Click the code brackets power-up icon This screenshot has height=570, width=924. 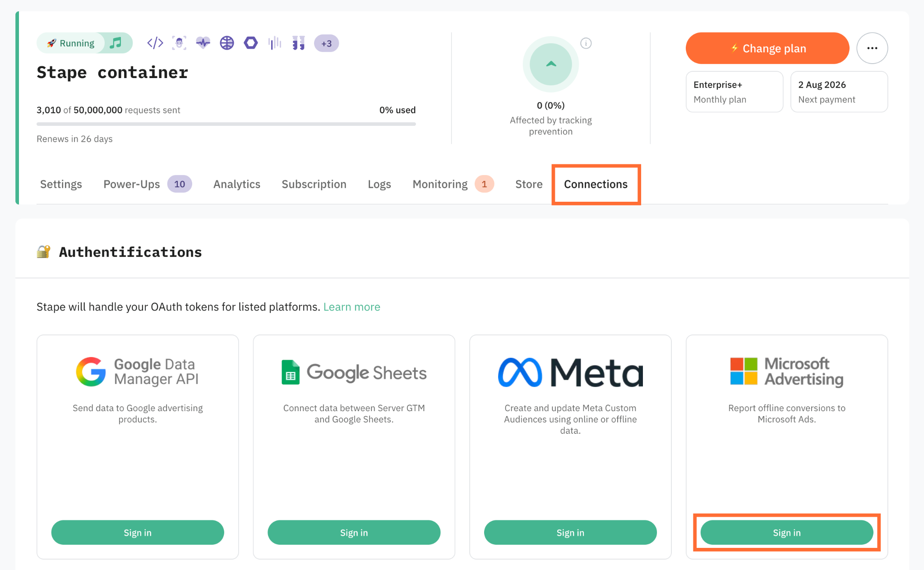click(x=155, y=43)
